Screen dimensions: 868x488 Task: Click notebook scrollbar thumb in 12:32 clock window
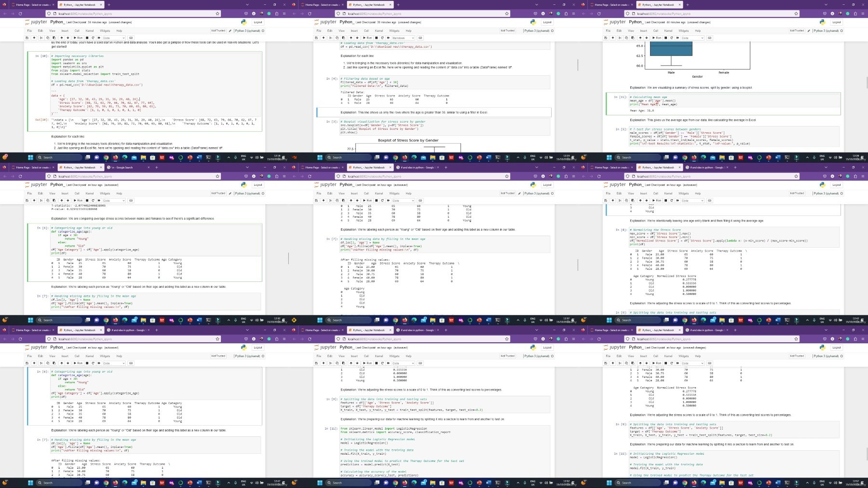coord(288,258)
